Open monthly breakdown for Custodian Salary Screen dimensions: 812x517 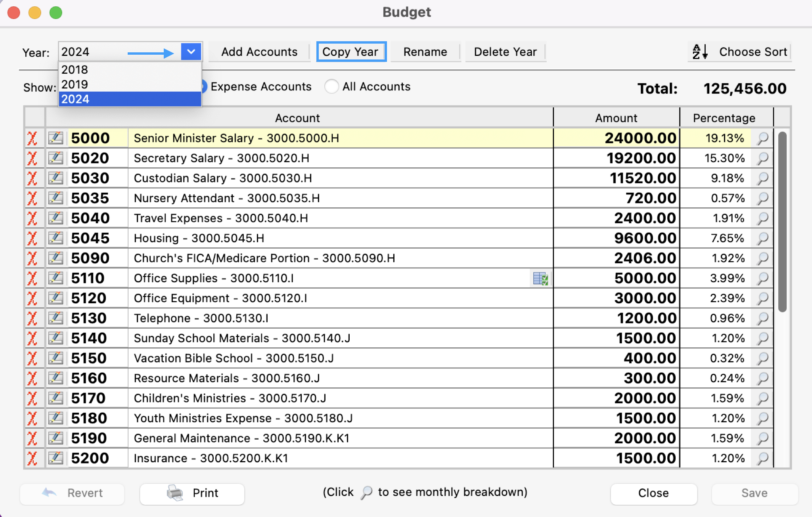point(762,178)
